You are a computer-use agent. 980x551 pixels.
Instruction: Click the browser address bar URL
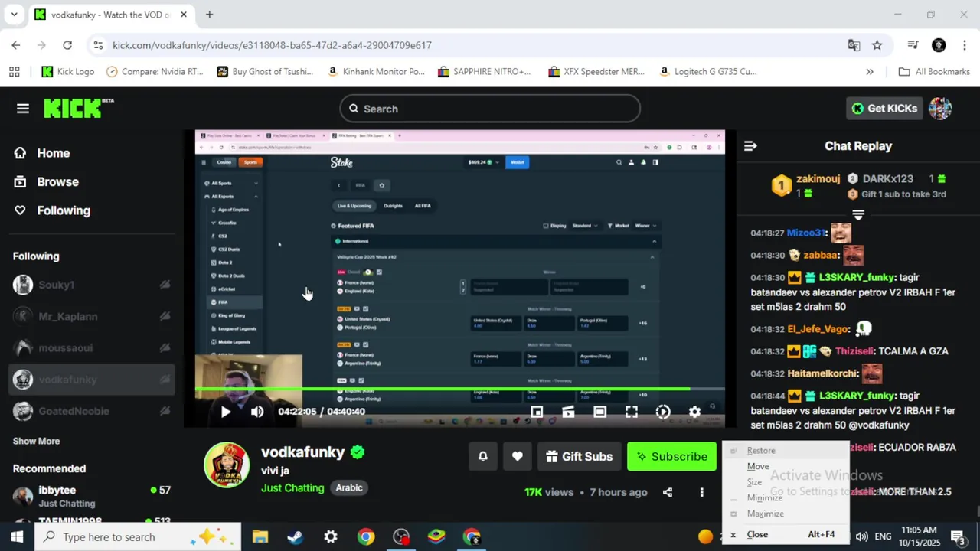point(272,45)
